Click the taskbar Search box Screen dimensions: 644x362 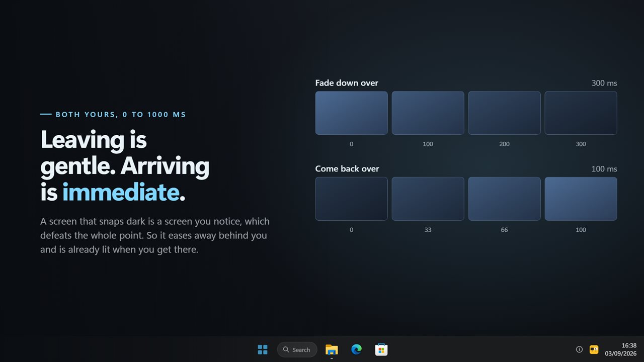click(297, 349)
